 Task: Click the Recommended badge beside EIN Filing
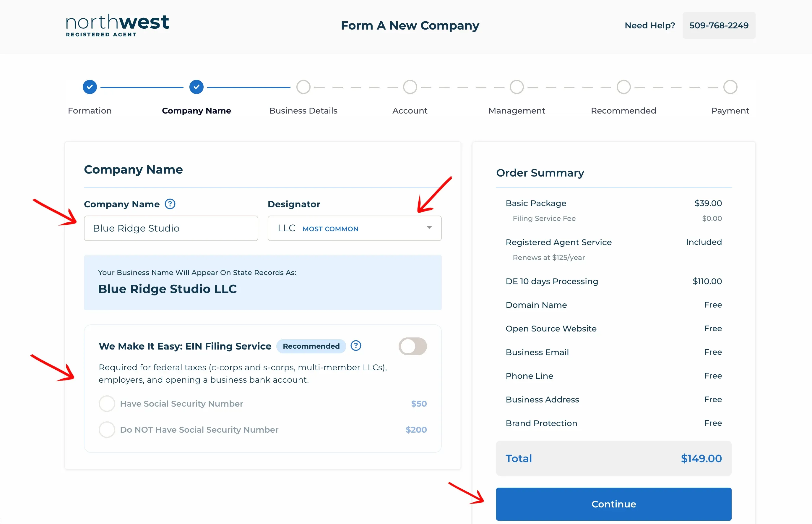pyautogui.click(x=311, y=346)
